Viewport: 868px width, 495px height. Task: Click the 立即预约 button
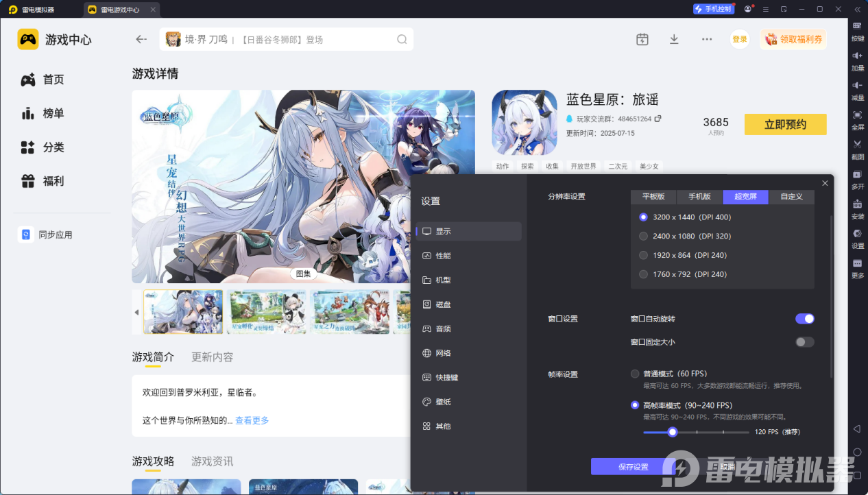(785, 124)
